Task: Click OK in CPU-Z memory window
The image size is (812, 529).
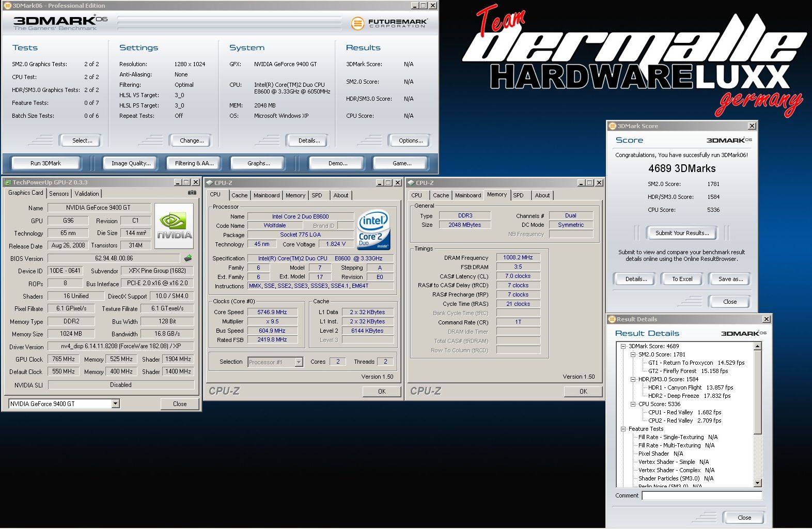Action: point(583,392)
